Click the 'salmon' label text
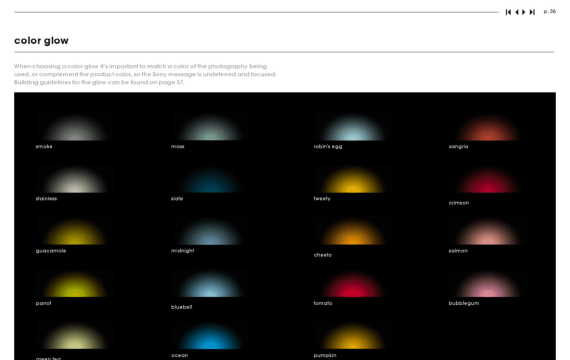The width and height of the screenshot is (570, 360). [x=458, y=251]
